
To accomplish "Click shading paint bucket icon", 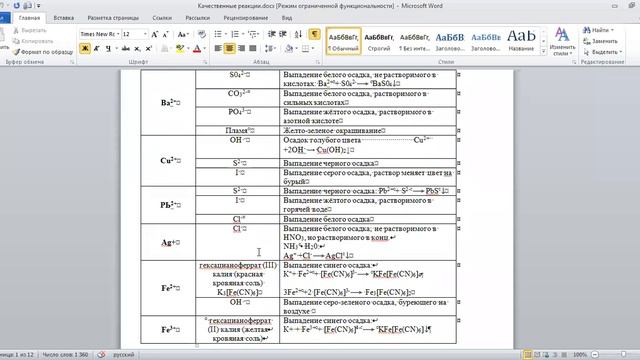I will [x=289, y=49].
